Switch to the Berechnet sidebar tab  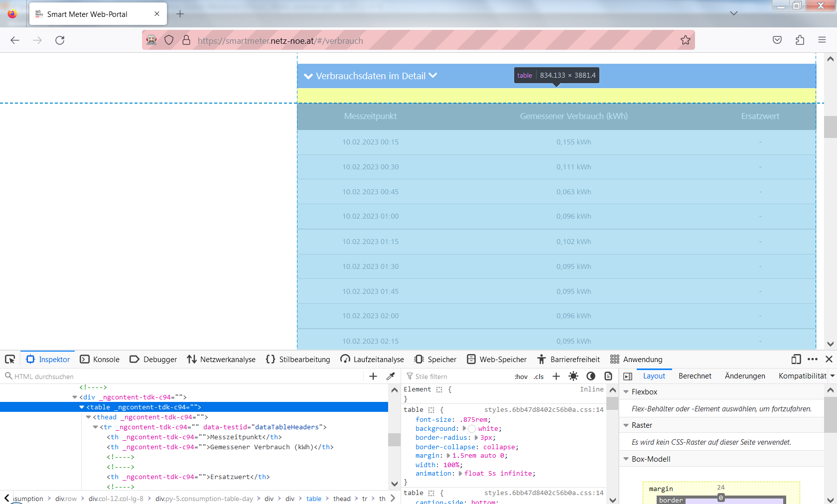click(x=695, y=376)
